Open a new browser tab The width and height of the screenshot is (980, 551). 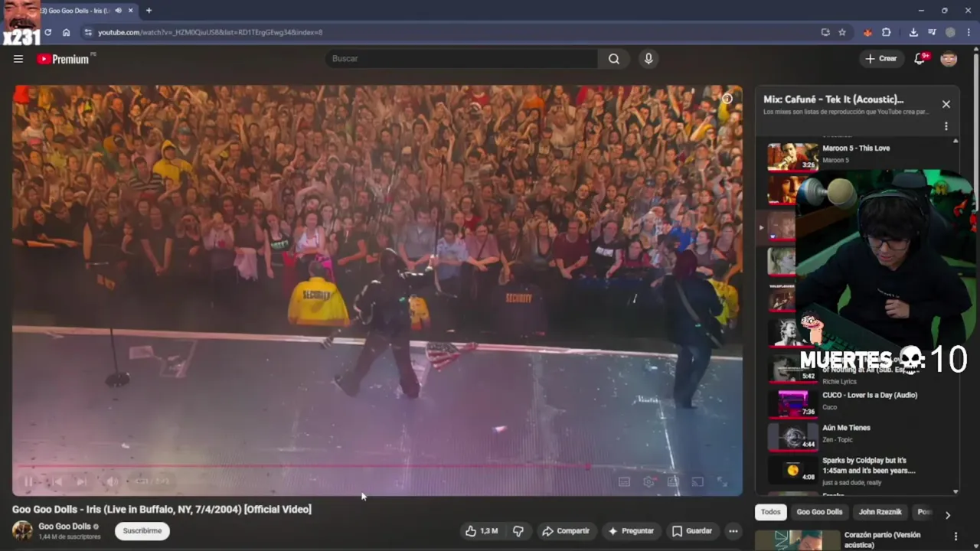coord(149,11)
